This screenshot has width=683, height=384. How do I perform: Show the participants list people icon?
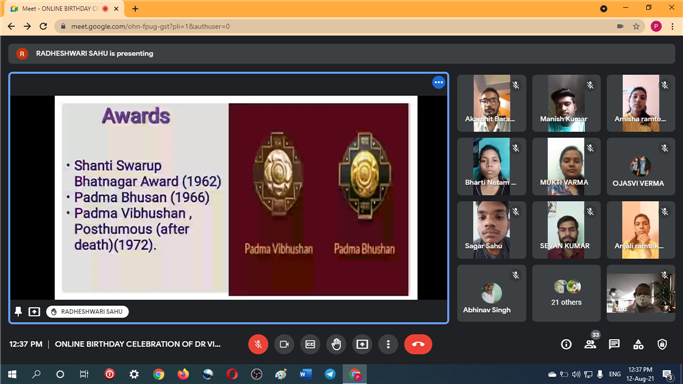[590, 344]
